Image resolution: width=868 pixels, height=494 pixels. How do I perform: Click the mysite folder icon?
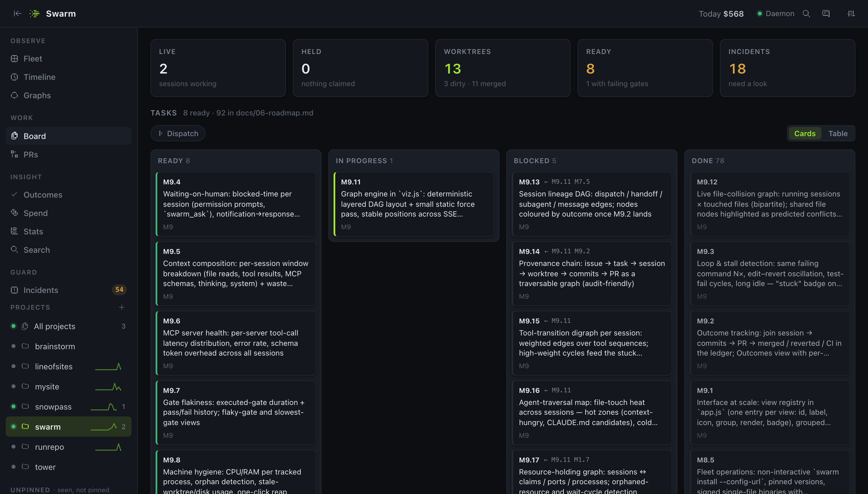(x=25, y=386)
